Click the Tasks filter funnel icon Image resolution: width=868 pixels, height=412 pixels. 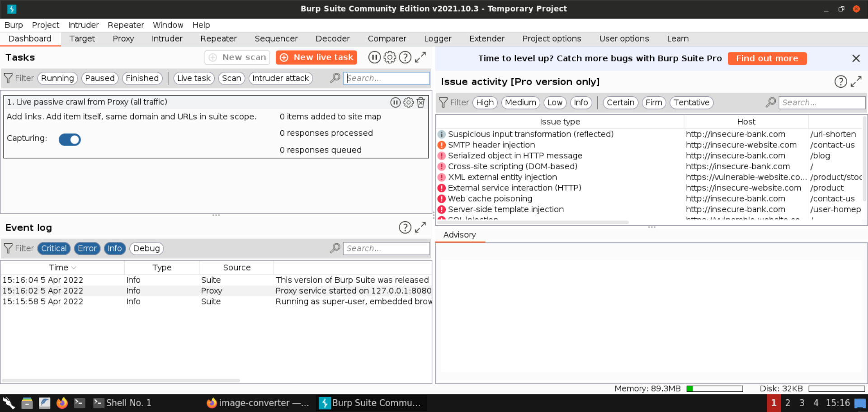coord(8,78)
